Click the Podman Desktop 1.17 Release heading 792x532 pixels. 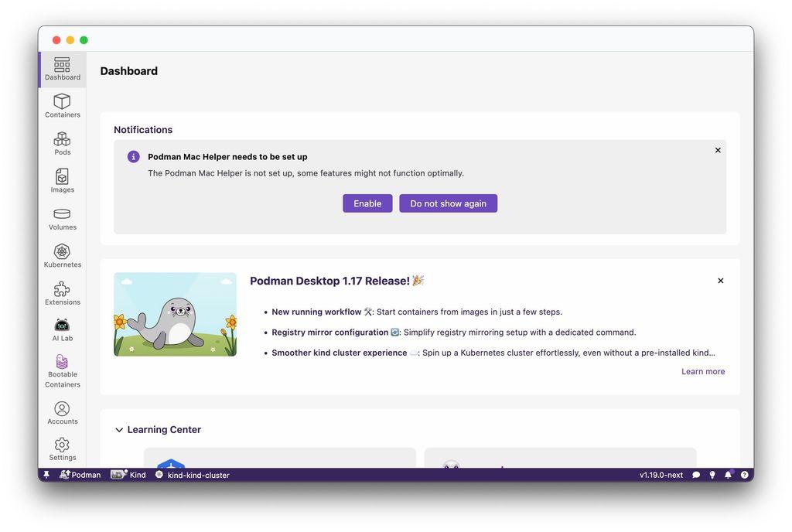pyautogui.click(x=336, y=281)
